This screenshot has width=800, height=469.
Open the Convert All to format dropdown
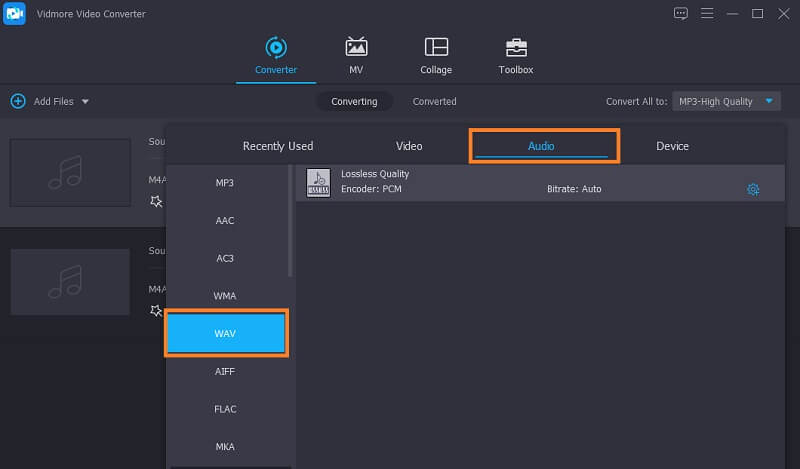pos(725,101)
